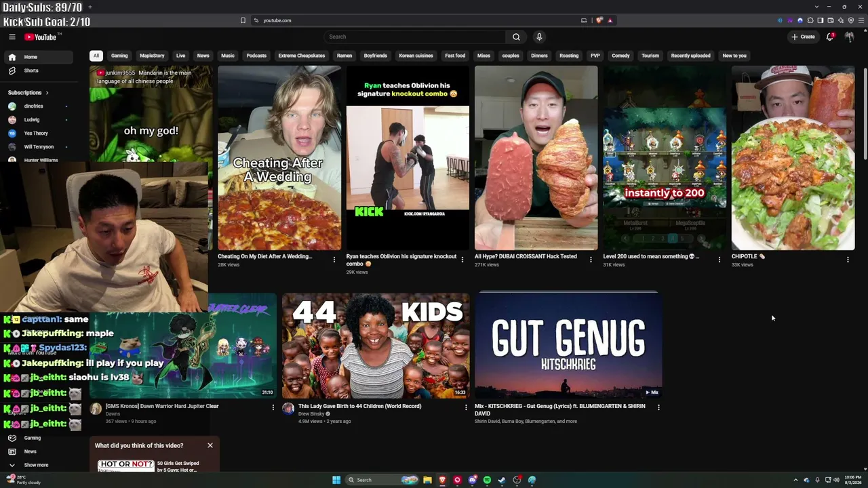868x488 pixels.
Task: Open options for 'Cheating On My Diet' short
Action: [x=334, y=260]
